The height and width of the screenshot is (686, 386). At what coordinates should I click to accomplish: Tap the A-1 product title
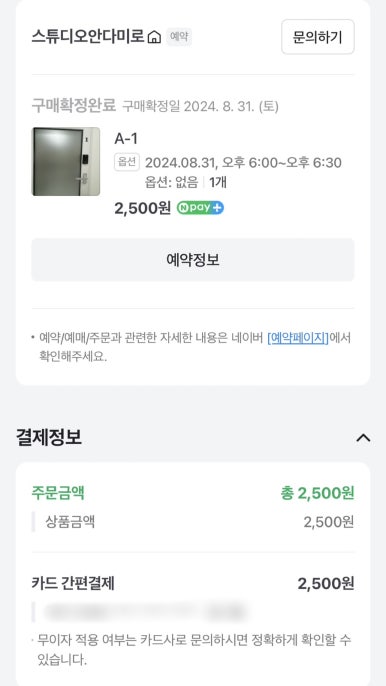(x=126, y=139)
